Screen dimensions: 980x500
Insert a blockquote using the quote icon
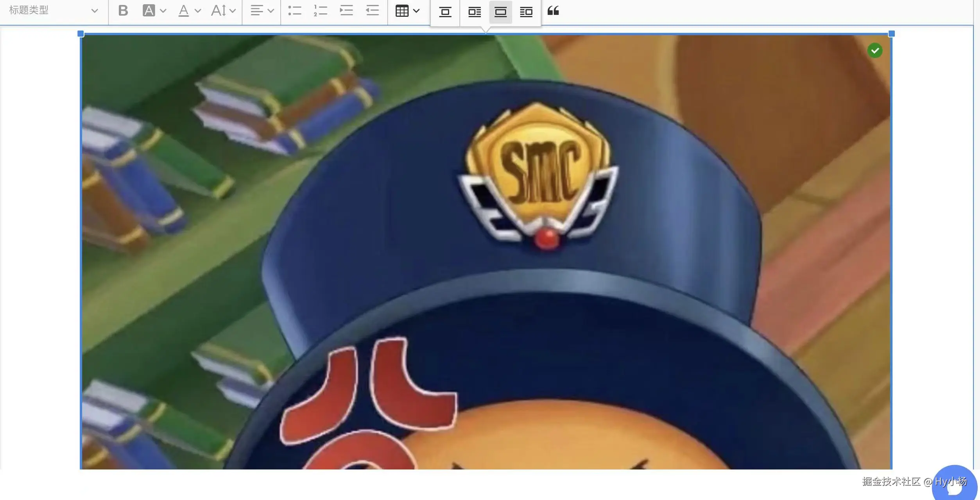pos(553,11)
